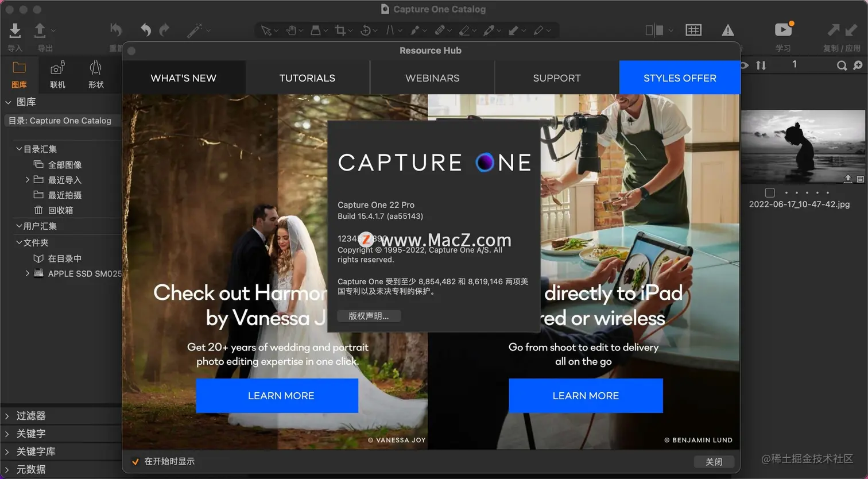868x479 pixels.
Task: Click the 关闭 button in Resource Hub
Action: 714,462
